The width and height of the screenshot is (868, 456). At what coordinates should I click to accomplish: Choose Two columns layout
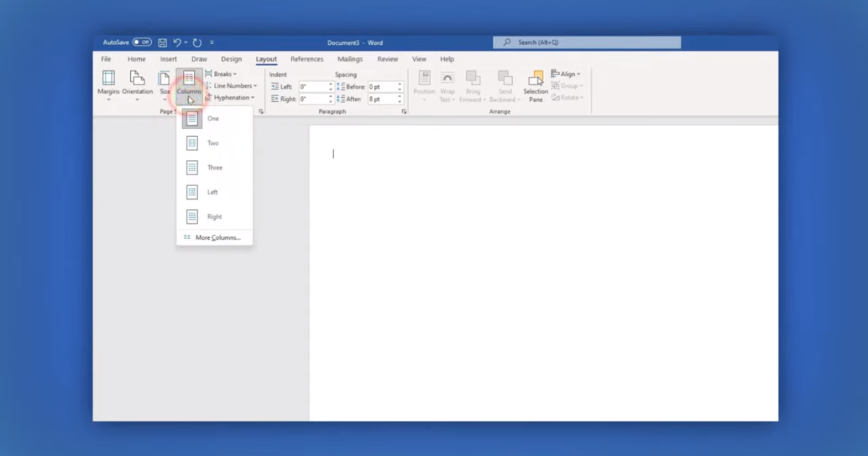215,143
